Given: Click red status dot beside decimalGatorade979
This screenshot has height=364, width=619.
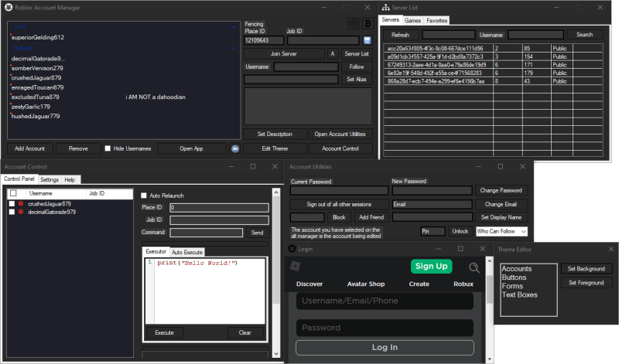Looking at the screenshot, I should 21,212.
